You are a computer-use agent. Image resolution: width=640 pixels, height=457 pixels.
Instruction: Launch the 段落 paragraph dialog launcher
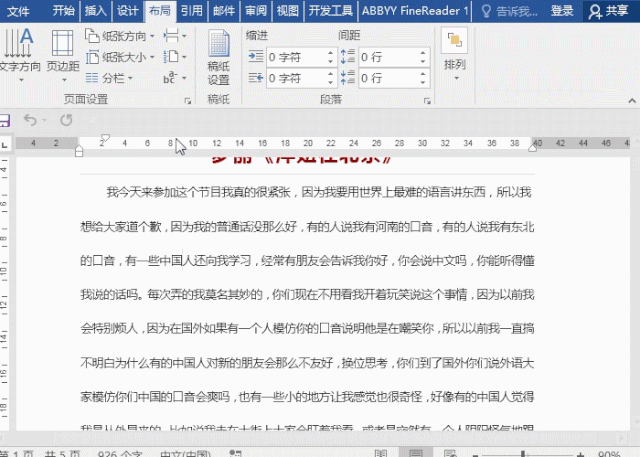(x=427, y=101)
